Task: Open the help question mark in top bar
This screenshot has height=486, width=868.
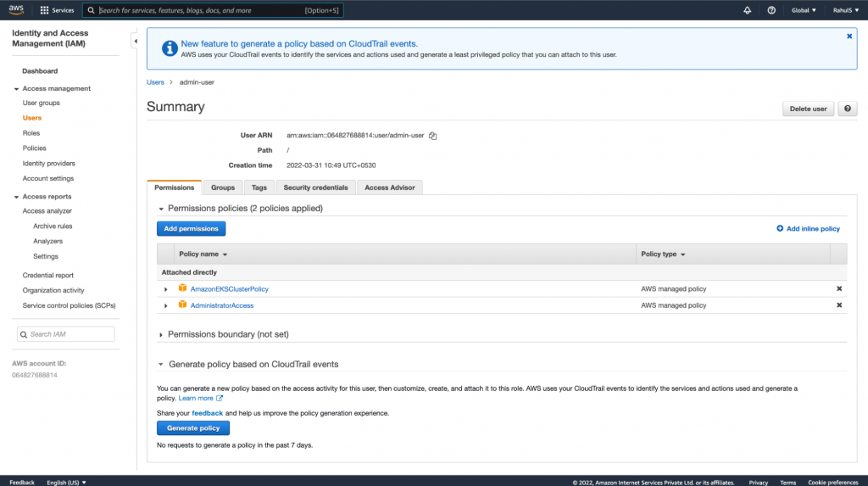Action: coord(771,10)
